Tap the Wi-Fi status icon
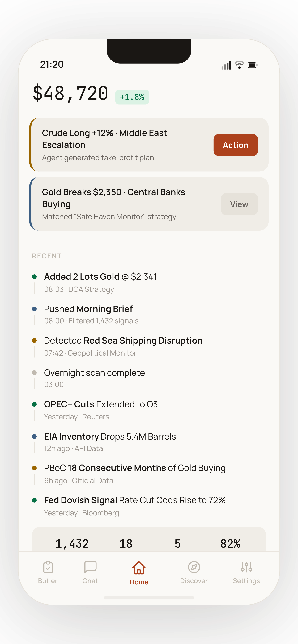The width and height of the screenshot is (298, 644). coord(239,65)
